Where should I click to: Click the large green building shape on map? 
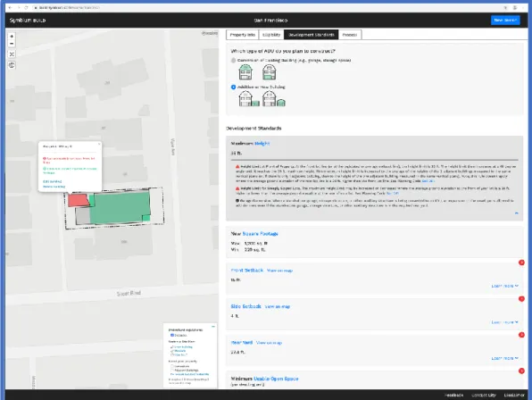119,208
